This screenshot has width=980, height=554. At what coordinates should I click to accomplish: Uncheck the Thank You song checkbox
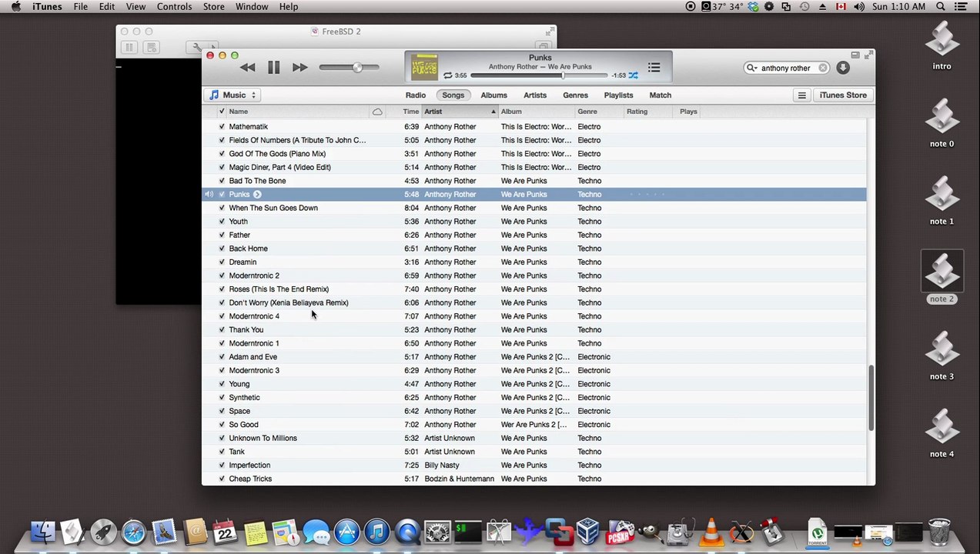[222, 330]
